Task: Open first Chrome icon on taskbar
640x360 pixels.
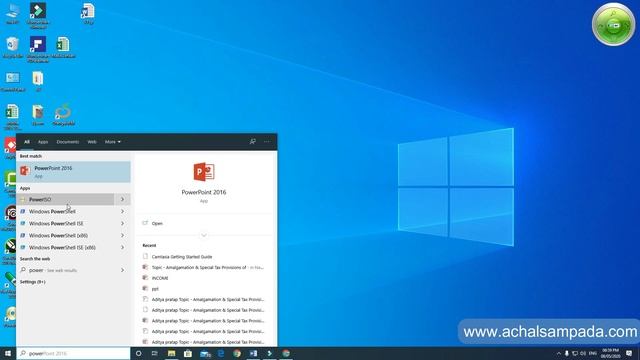Action: 237,353
